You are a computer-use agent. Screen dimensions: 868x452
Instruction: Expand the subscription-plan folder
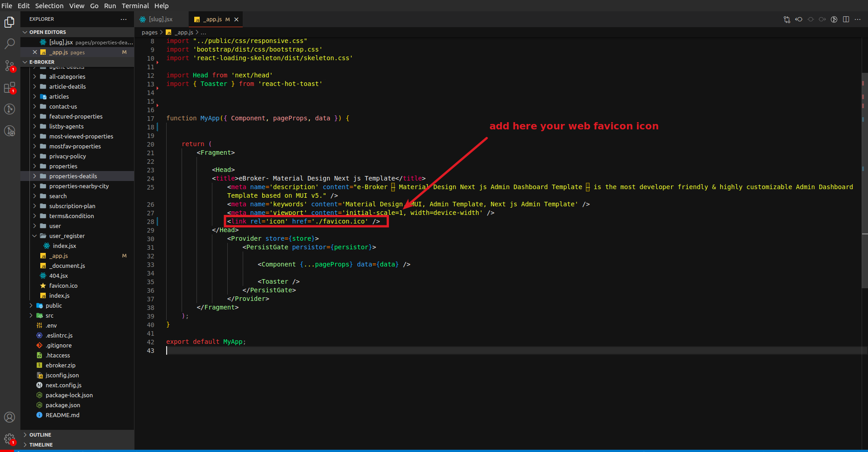(77, 206)
